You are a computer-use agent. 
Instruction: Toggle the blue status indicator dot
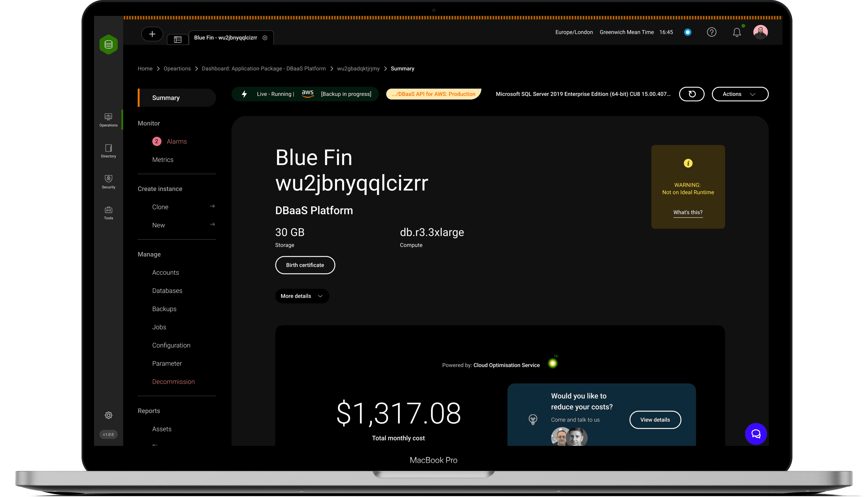click(x=688, y=32)
